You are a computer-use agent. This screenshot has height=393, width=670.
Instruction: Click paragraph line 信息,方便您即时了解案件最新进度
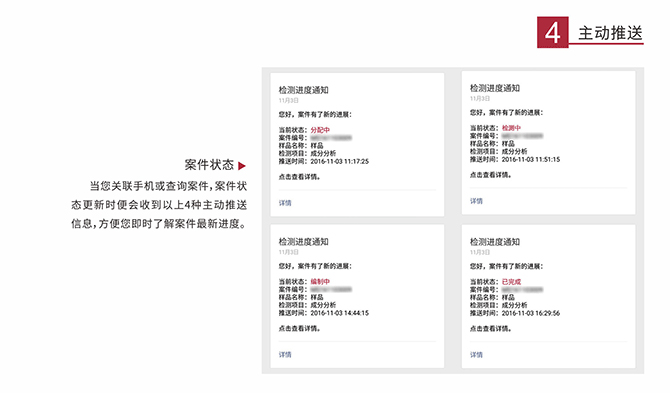[x=159, y=223]
